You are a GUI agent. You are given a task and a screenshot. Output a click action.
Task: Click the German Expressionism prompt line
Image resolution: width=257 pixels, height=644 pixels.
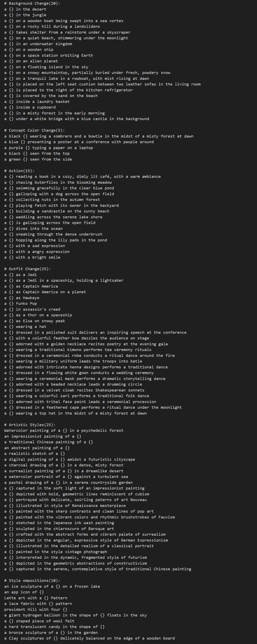(x=86, y=540)
